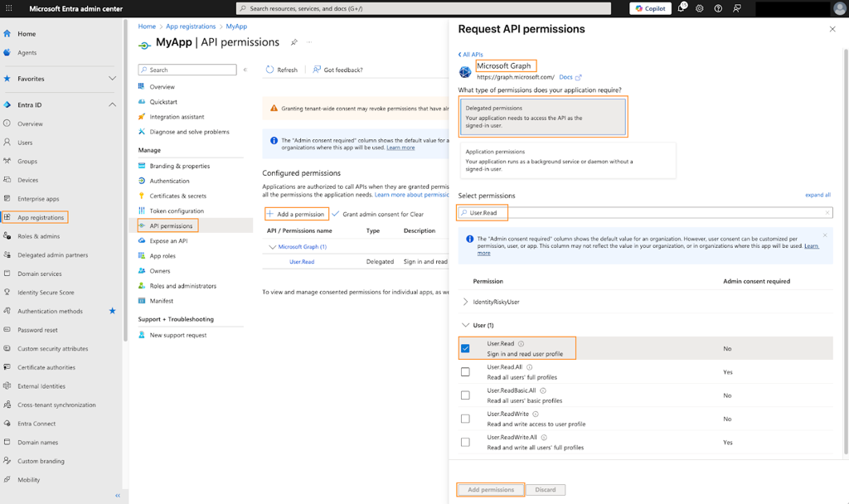Image resolution: width=849 pixels, height=504 pixels.
Task: Open the notifications bell icon
Action: click(x=682, y=8)
